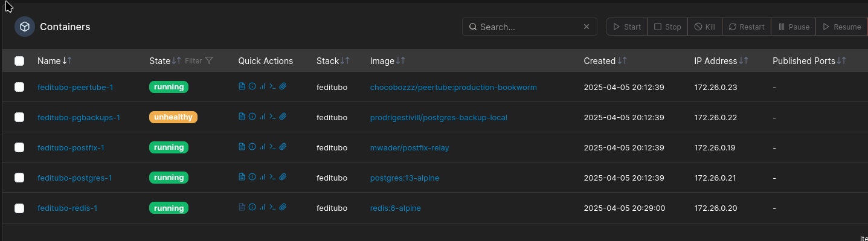The width and height of the screenshot is (868, 241).
Task: Sort containers by State column
Action: click(165, 61)
